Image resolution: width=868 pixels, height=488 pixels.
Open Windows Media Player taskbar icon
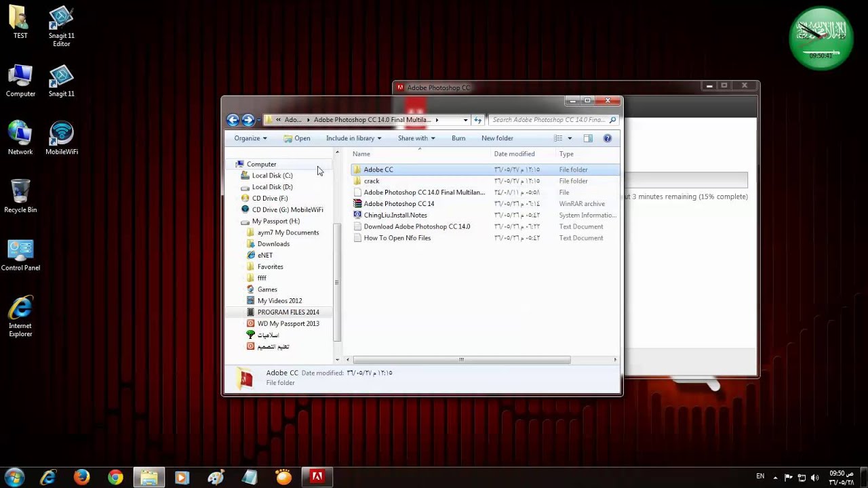point(182,477)
